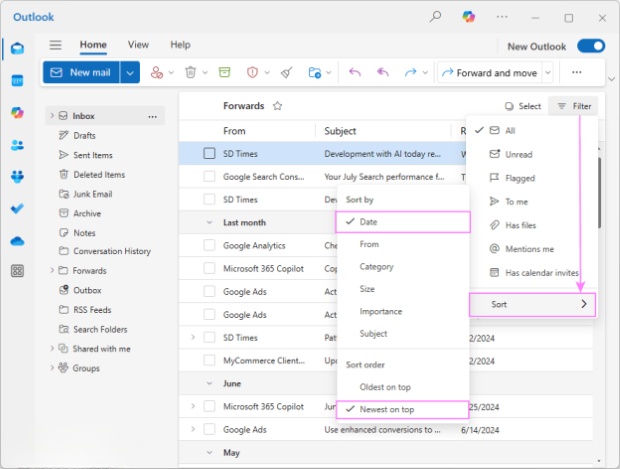This screenshot has height=469, width=620.
Task: Open the New mail dropdown arrow
Action: pyautogui.click(x=130, y=72)
